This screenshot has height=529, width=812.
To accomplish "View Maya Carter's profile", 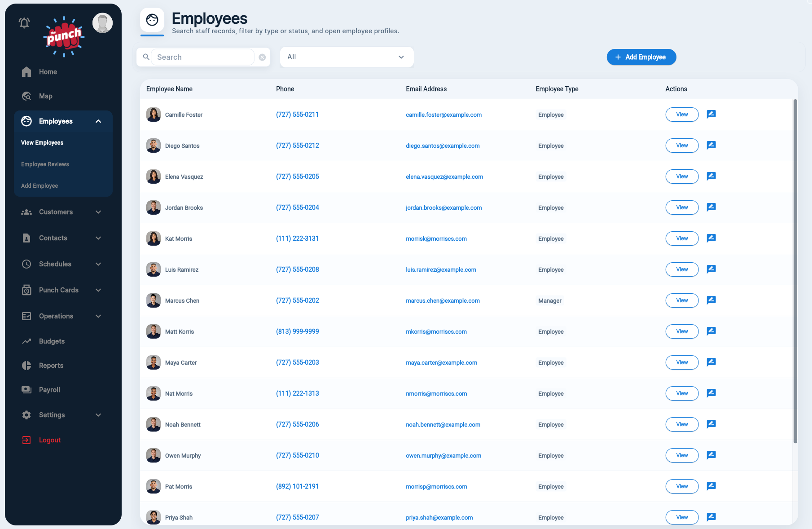I will (x=682, y=362).
